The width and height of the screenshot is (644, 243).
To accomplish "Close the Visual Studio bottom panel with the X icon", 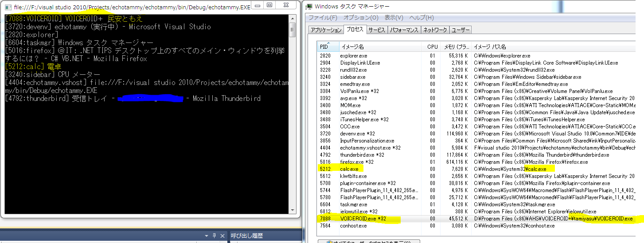I will click(222, 236).
